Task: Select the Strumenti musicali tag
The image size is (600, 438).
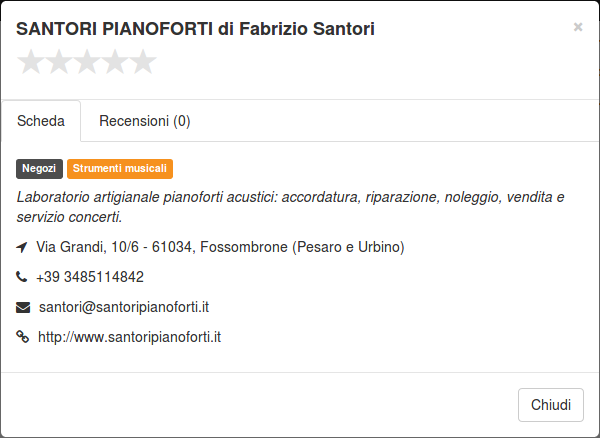Action: tap(120, 169)
